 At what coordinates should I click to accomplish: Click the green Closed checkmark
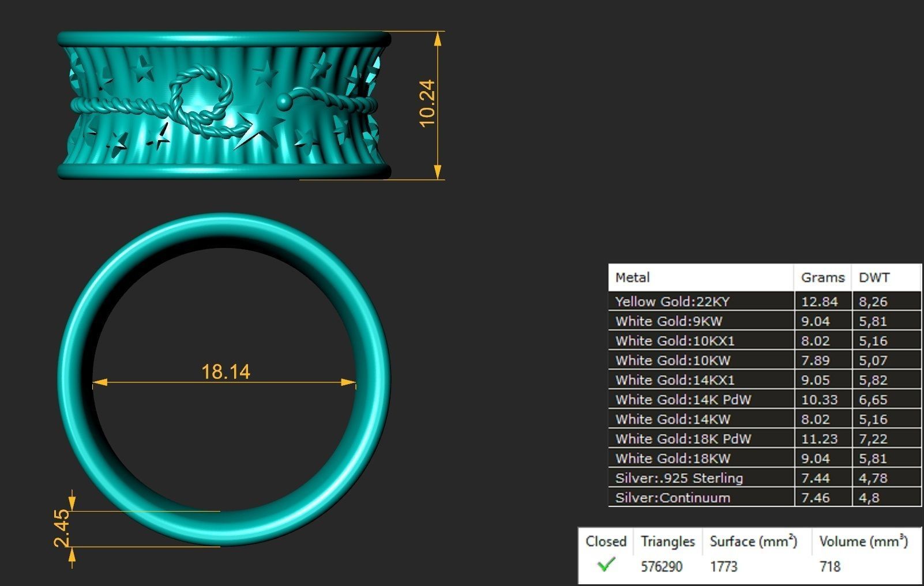pyautogui.click(x=606, y=565)
